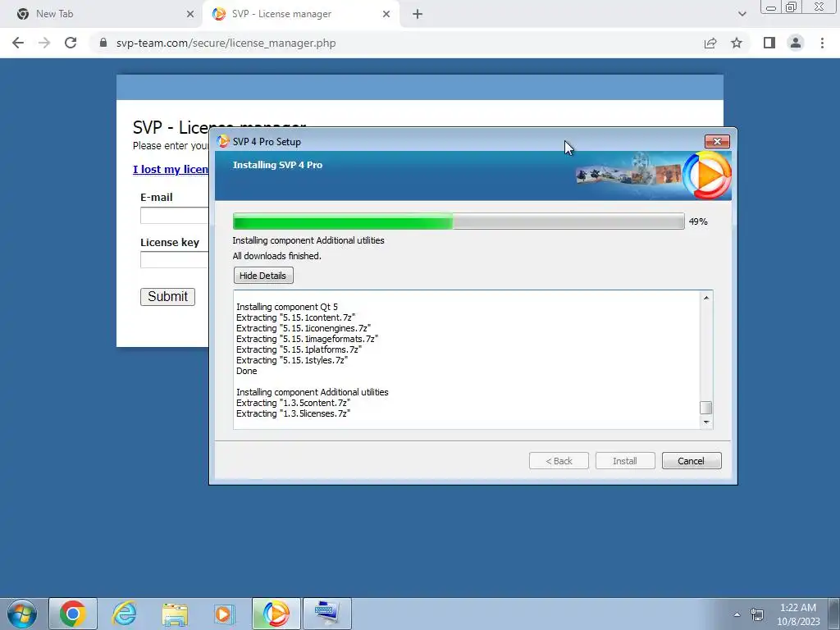Click the taskbar clock 1:22 AM
This screenshot has height=630, width=840.
(797, 608)
